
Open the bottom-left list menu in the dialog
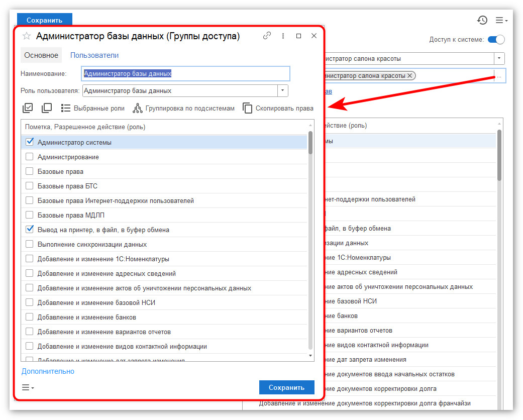point(28,387)
